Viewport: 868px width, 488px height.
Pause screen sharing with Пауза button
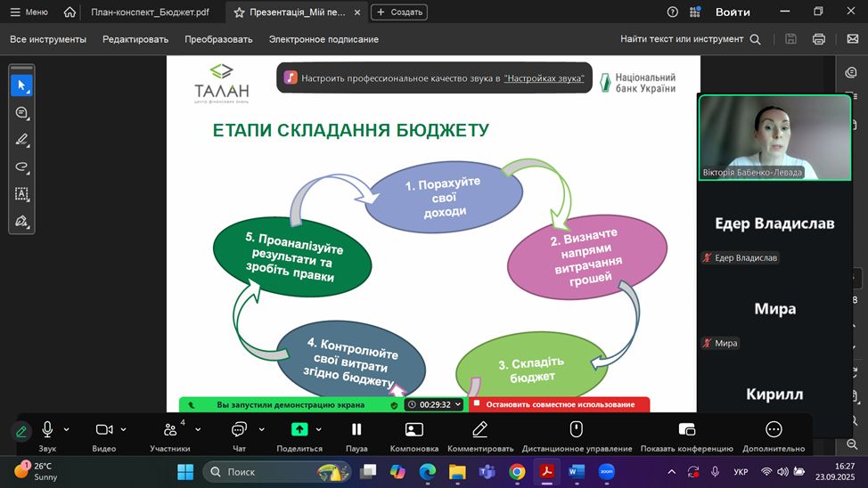tap(356, 436)
